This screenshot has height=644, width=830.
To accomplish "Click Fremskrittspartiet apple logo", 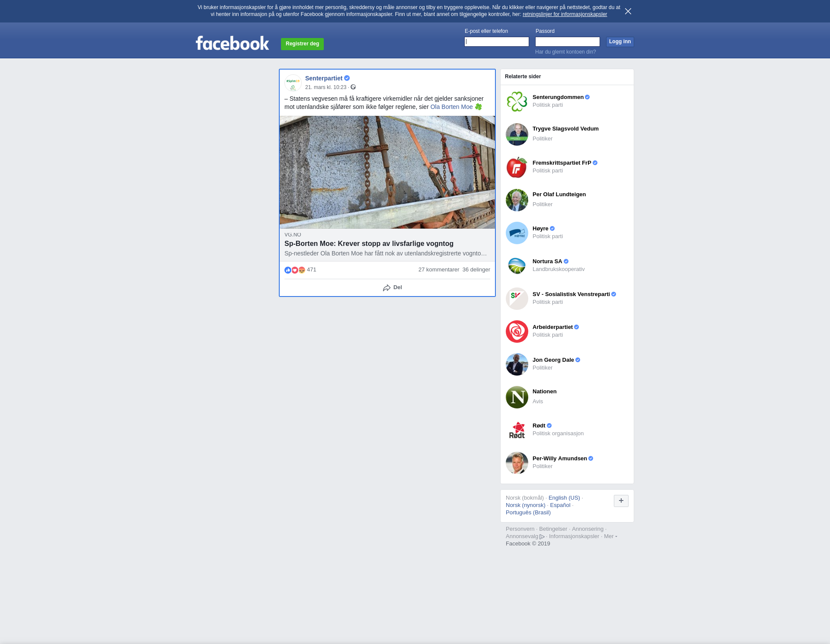I will [x=517, y=167].
